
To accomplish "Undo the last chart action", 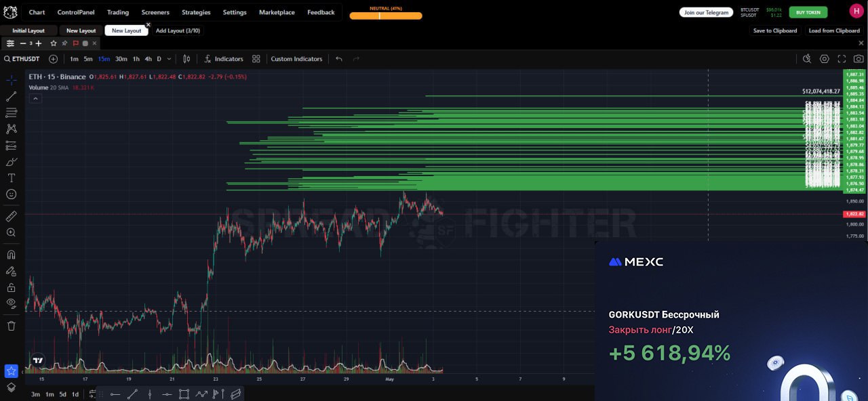I will pyautogui.click(x=339, y=59).
